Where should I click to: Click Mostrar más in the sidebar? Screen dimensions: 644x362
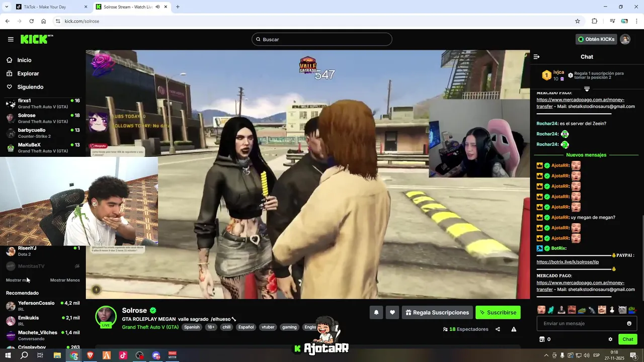click(x=19, y=280)
